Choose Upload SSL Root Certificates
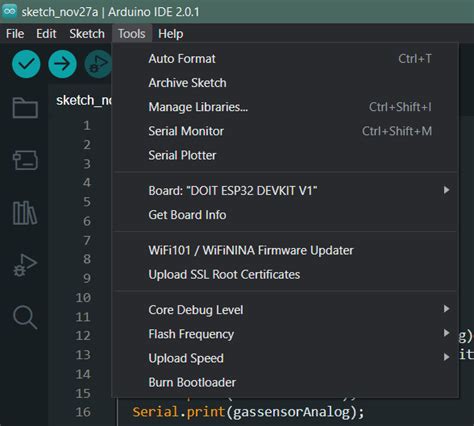474x426 pixels. point(285,275)
